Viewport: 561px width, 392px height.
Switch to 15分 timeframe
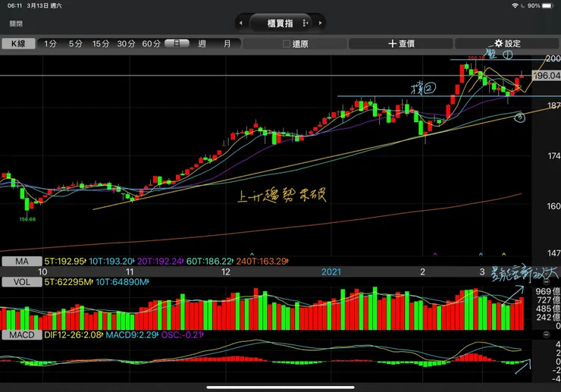tap(101, 44)
